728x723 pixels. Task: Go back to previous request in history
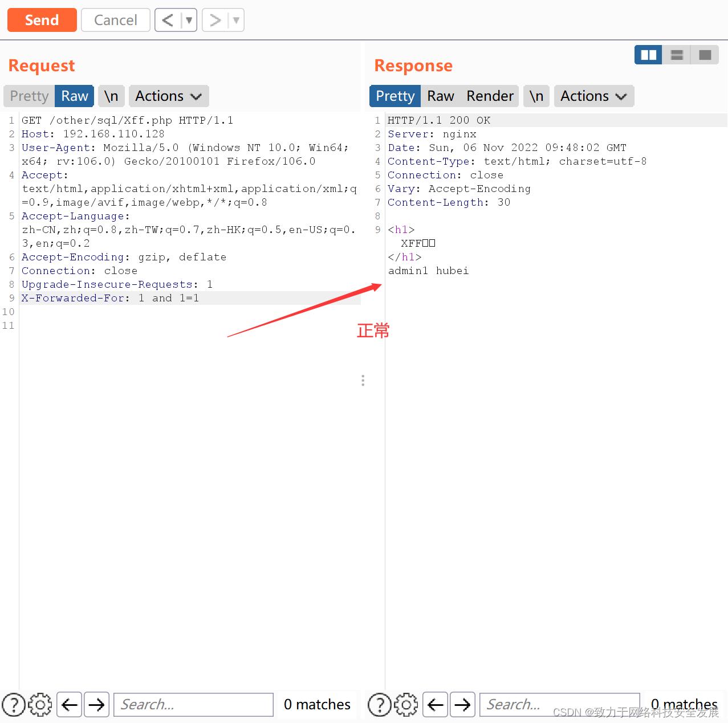click(x=168, y=20)
